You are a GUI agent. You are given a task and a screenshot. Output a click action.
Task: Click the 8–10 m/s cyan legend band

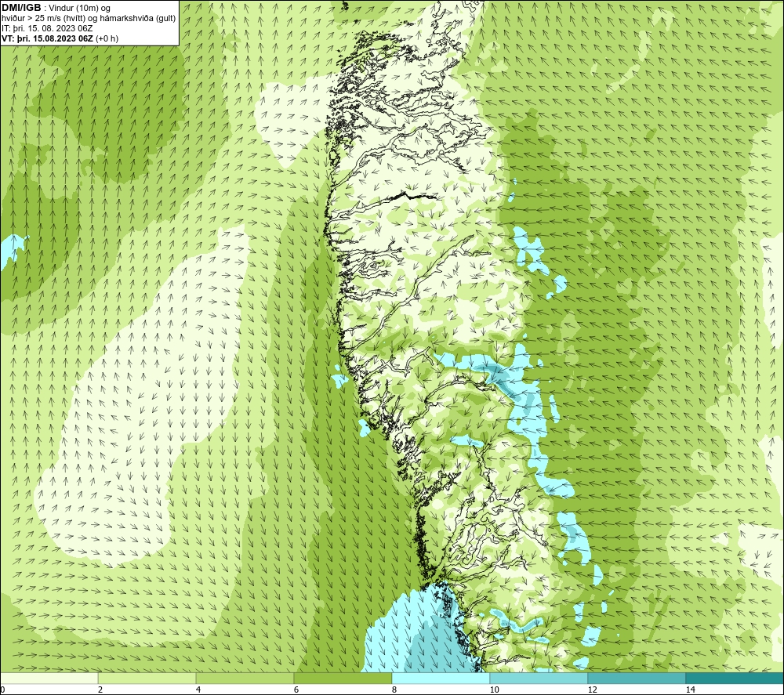[441, 678]
